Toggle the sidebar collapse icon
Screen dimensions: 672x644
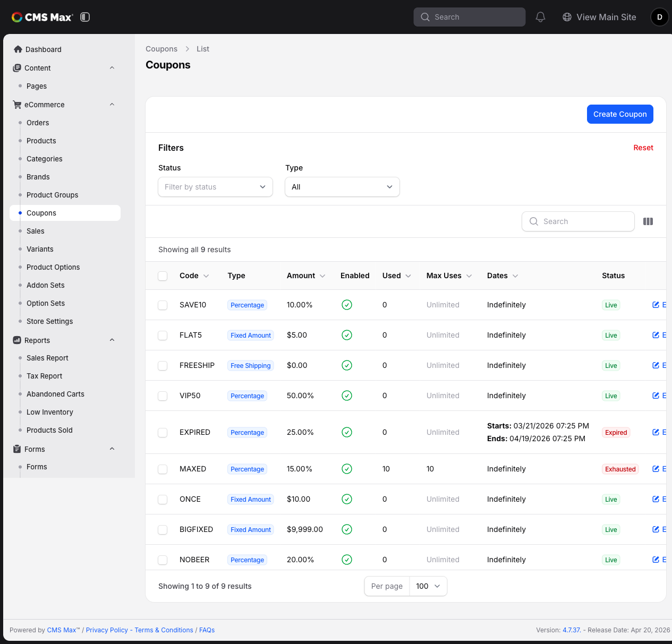point(85,17)
